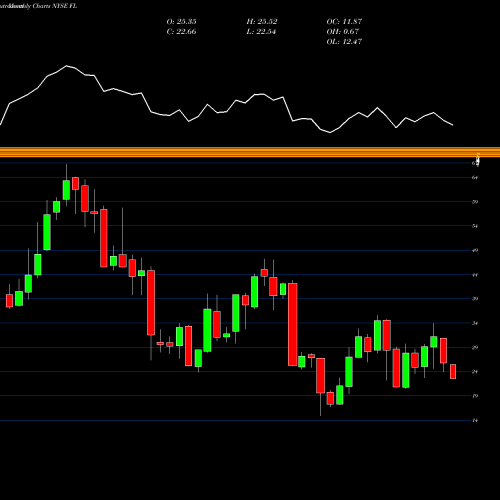Click the latest red candle of the series
500x500 pixels.
click(x=453, y=371)
